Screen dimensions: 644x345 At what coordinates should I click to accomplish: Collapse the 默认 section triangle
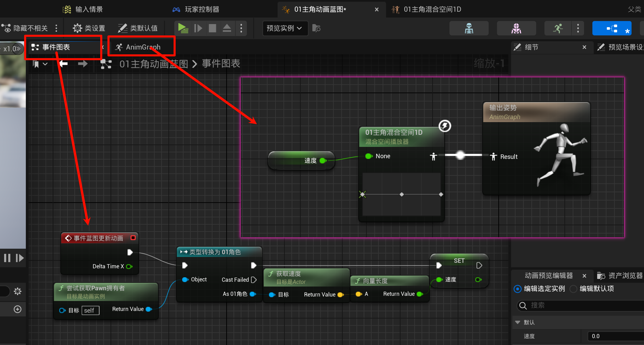(517, 322)
